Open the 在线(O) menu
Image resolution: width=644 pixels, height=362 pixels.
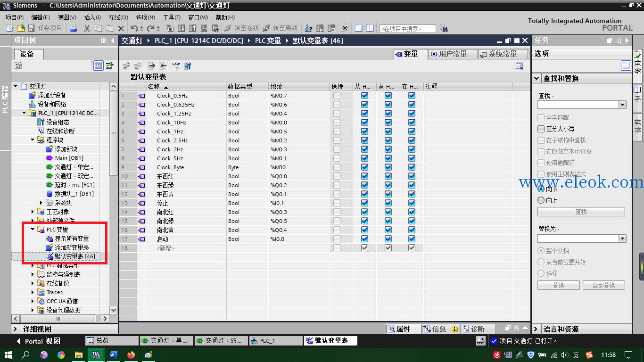click(x=118, y=17)
